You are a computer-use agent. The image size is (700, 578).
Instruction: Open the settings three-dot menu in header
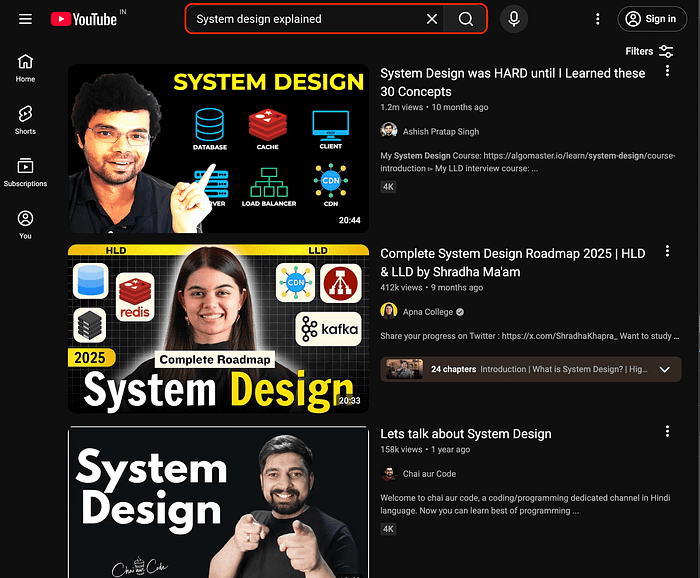pos(598,19)
